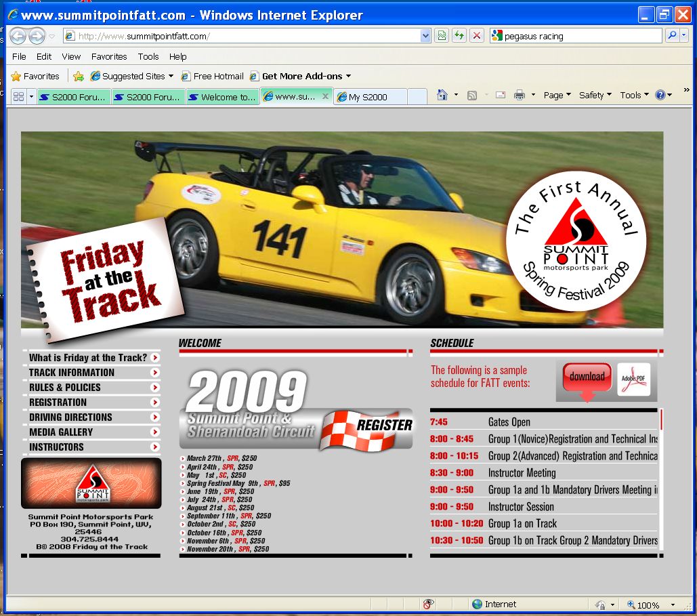Click the Refresh page icon
Viewport: 697px width, 616px height.
460,37
